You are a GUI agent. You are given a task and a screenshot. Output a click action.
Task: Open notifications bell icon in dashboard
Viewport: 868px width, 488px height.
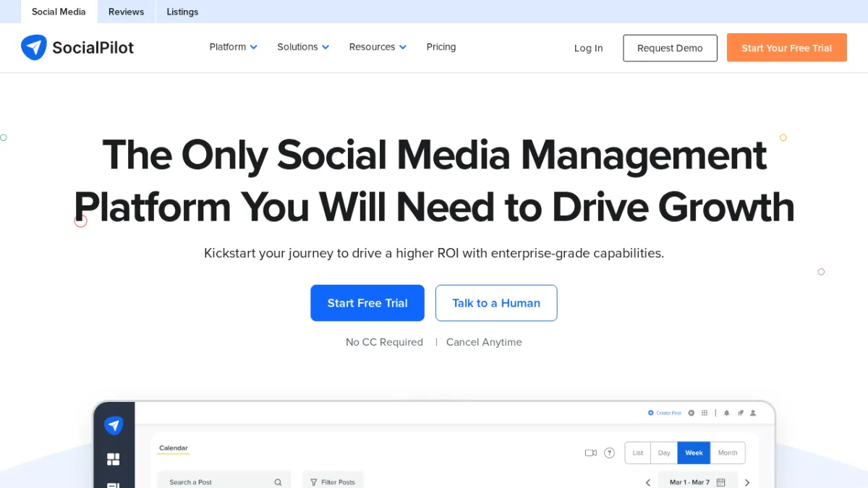(x=727, y=413)
